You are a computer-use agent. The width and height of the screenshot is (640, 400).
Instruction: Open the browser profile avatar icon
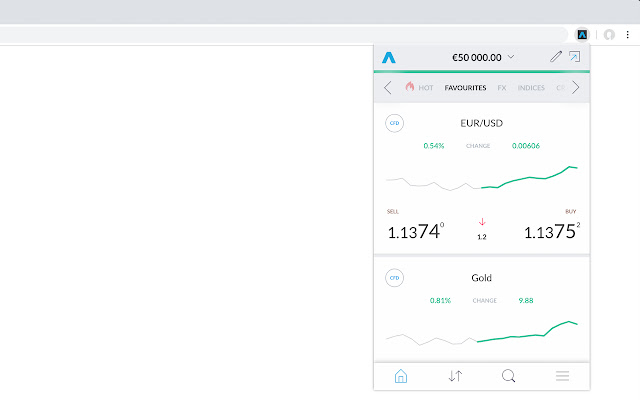(609, 35)
